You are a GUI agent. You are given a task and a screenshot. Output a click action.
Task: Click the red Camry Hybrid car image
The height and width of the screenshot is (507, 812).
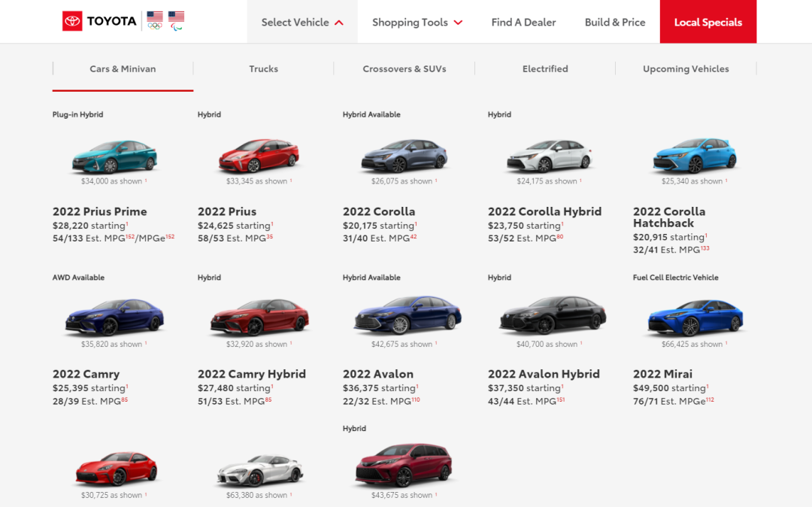click(259, 317)
